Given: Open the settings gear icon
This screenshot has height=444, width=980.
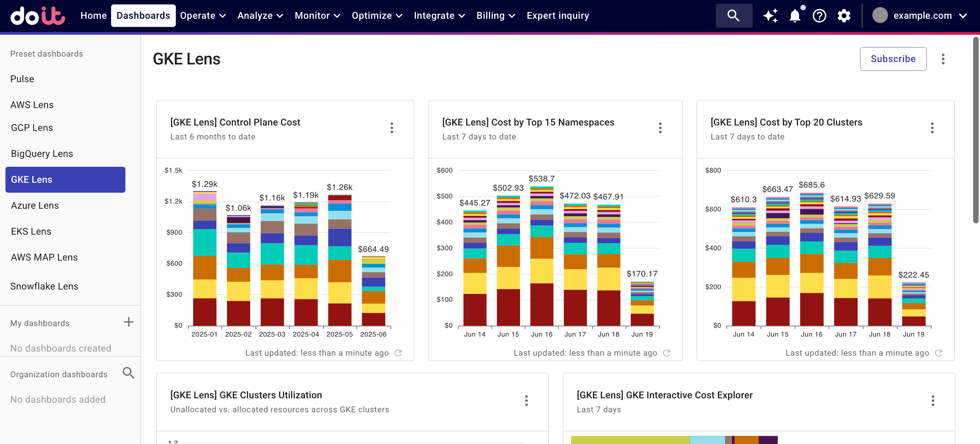Looking at the screenshot, I should pos(844,16).
